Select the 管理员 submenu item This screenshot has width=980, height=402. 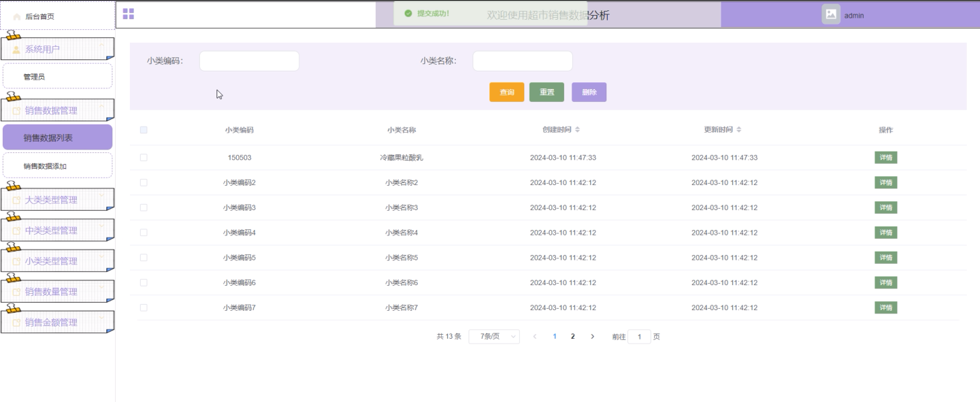(57, 77)
